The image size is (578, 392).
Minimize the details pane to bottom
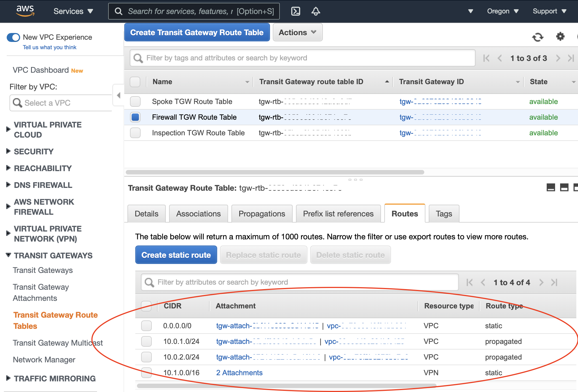[551, 187]
